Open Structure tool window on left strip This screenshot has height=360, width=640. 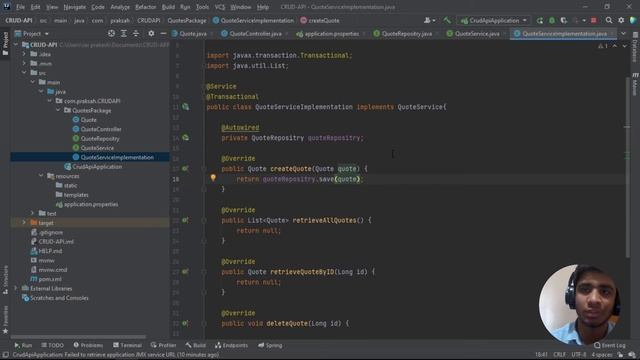click(5, 280)
